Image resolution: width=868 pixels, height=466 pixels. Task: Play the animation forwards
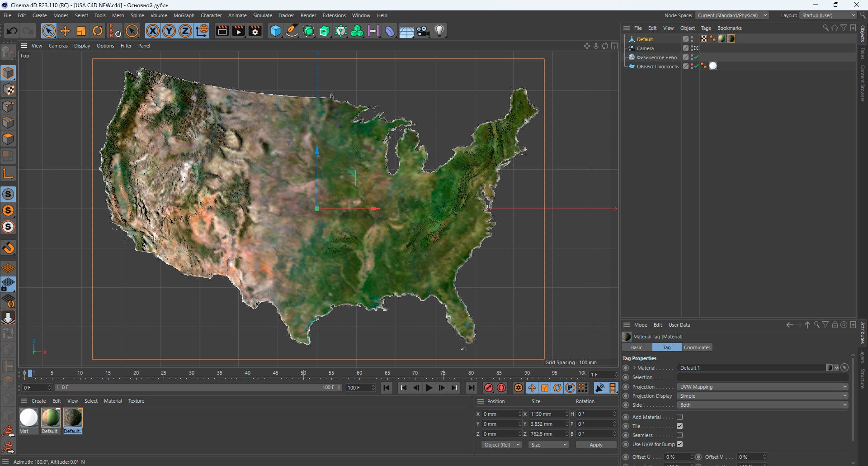pyautogui.click(x=429, y=388)
